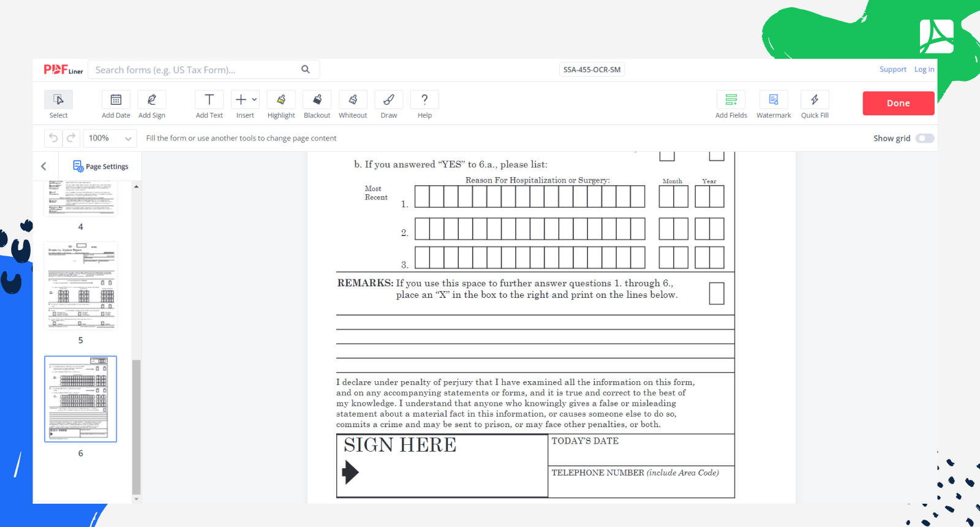The height and width of the screenshot is (527, 980).
Task: Collapse the page thumbnails sidebar
Action: coord(43,166)
